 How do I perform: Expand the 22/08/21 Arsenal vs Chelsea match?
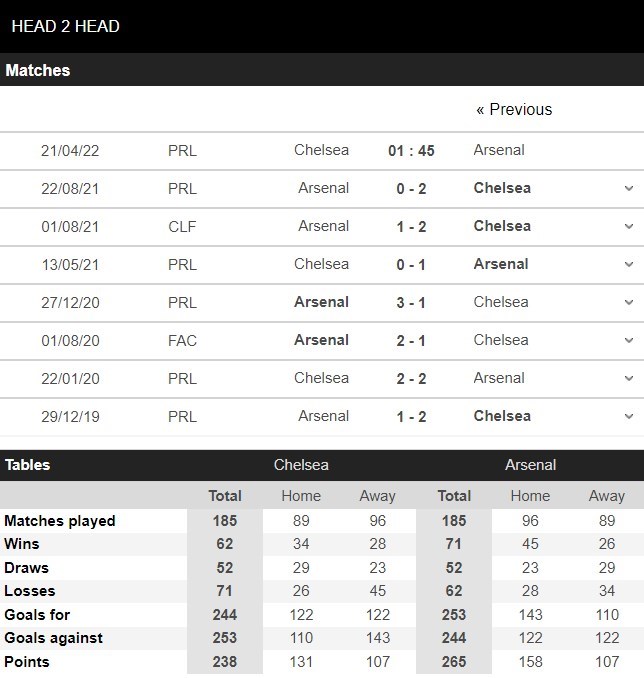point(629,188)
